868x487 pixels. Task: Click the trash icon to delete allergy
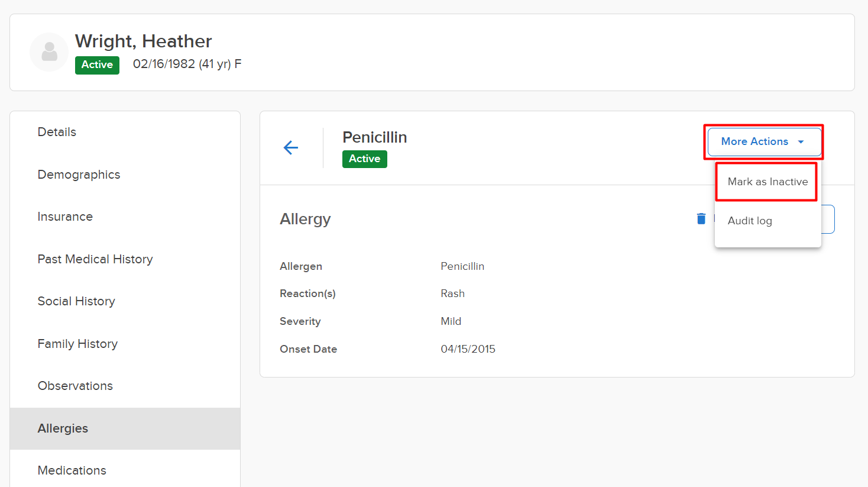click(701, 219)
